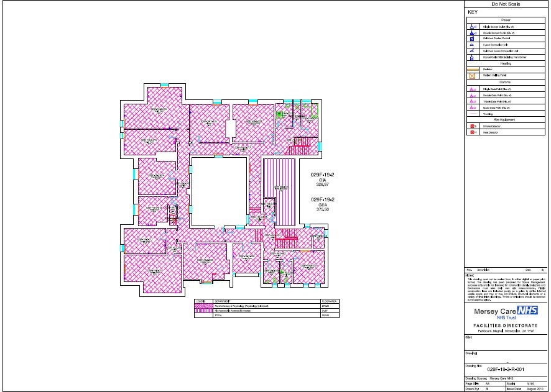Click the Quad Data Point symbol
Viewport: 551px width, 392px height.
(472, 107)
